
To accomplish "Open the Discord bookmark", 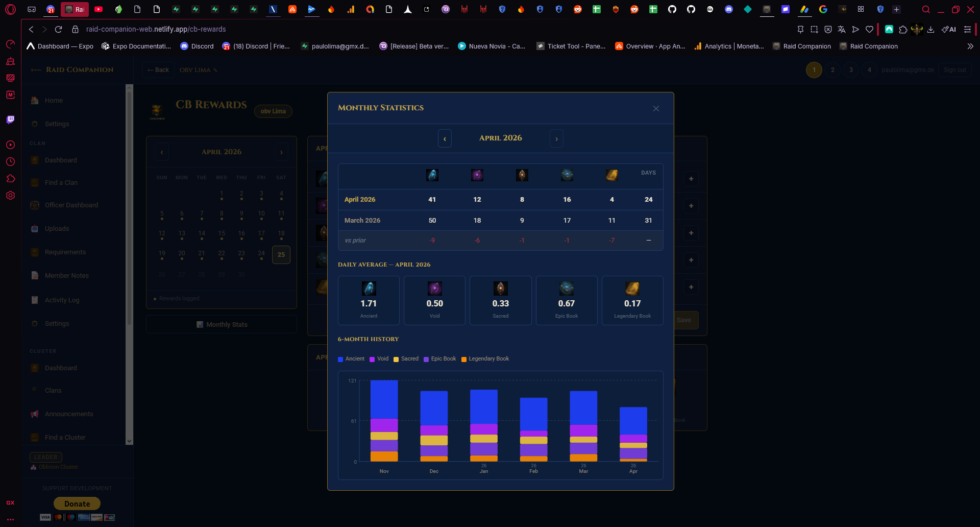I will point(197,46).
